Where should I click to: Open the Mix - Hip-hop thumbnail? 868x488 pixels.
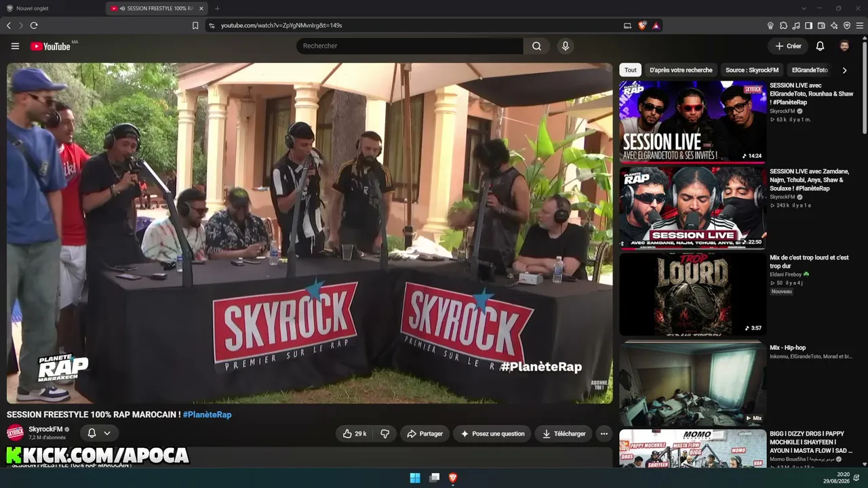(x=692, y=384)
